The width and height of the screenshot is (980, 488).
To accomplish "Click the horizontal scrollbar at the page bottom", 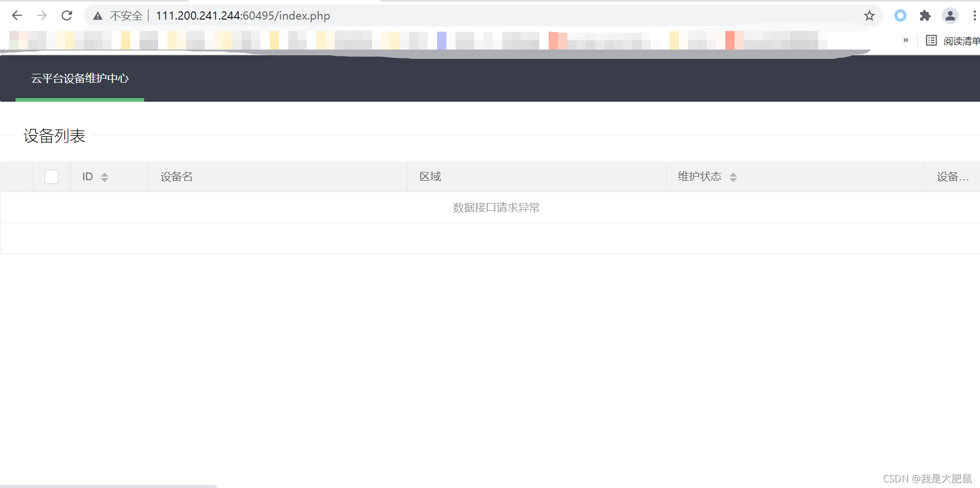I will click(x=108, y=486).
